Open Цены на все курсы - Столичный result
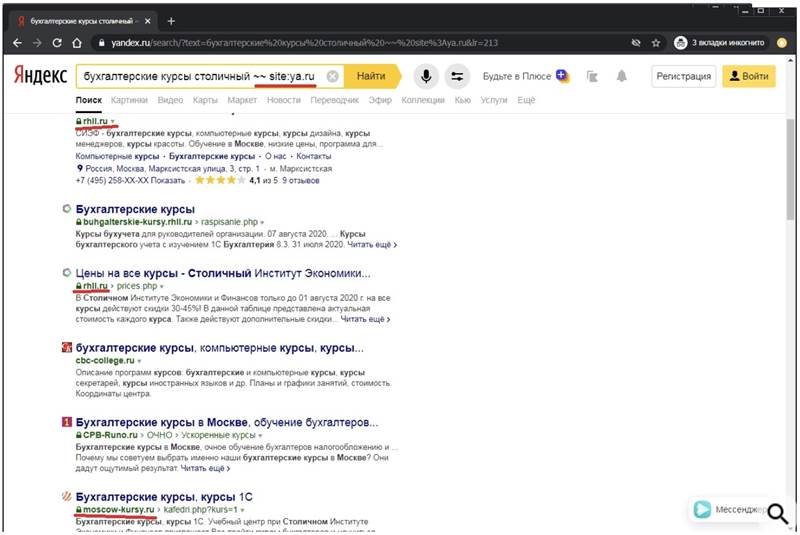The image size is (800, 535). [x=223, y=273]
